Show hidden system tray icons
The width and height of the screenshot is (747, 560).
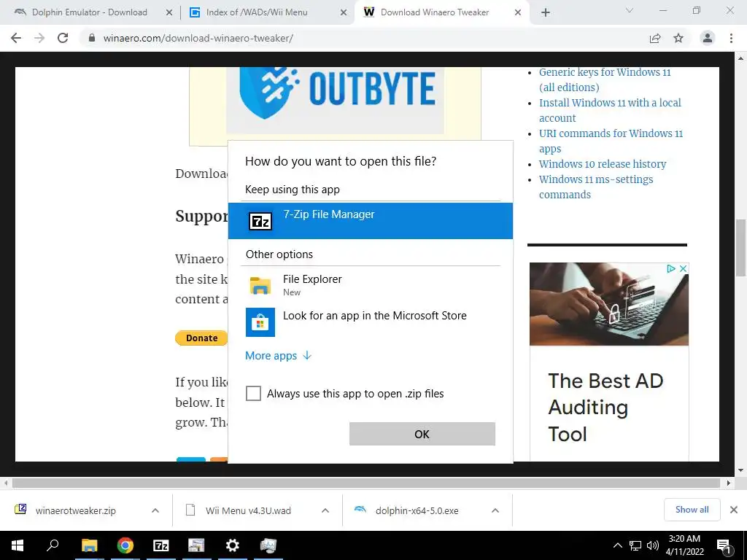click(x=617, y=545)
